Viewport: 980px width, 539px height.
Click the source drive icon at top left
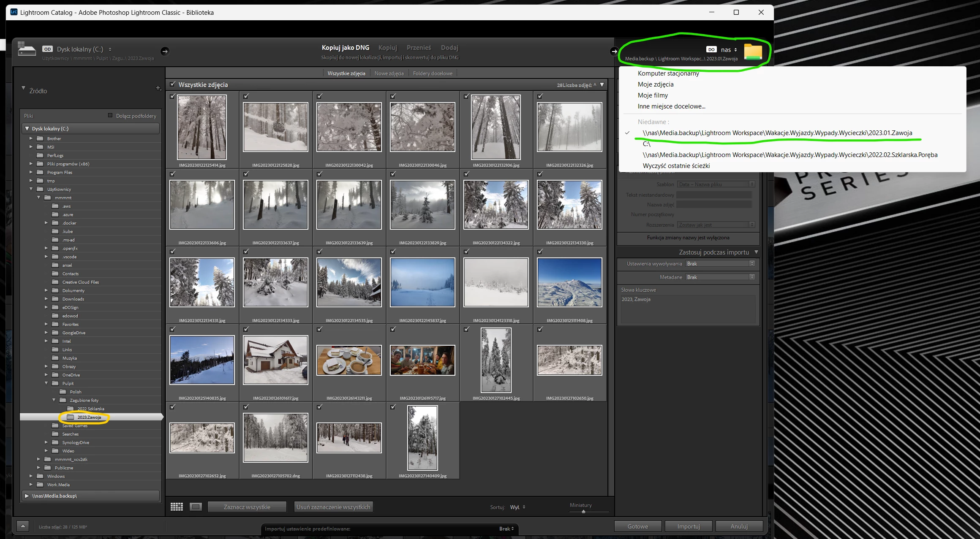point(27,50)
